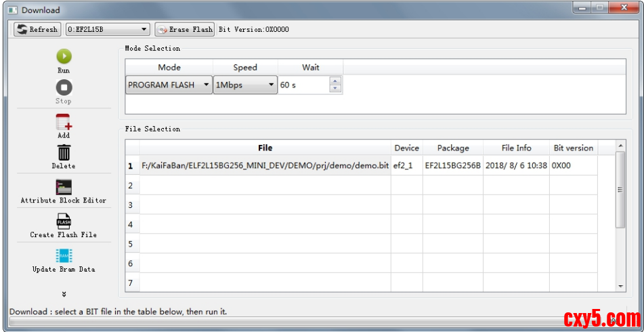Viewport: 644px width, 332px height.
Task: Open the 0:EF2L15B device dropdown
Action: tap(108, 29)
